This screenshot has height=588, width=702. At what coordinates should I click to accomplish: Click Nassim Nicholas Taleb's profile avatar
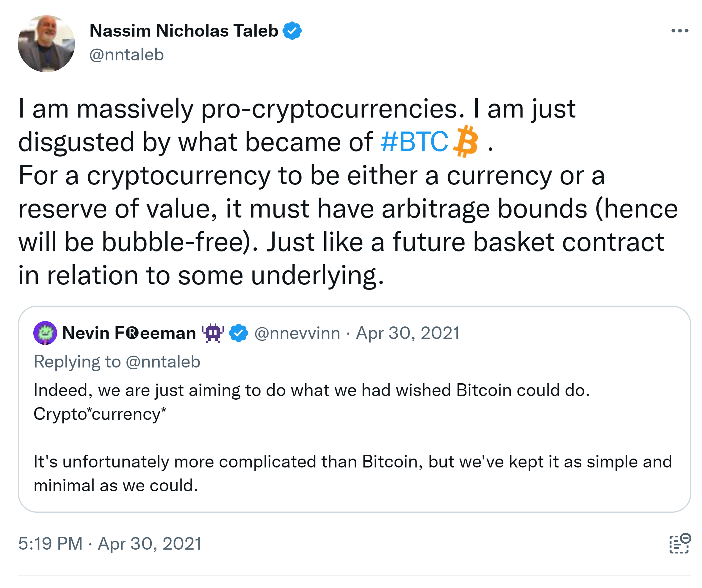(46, 43)
